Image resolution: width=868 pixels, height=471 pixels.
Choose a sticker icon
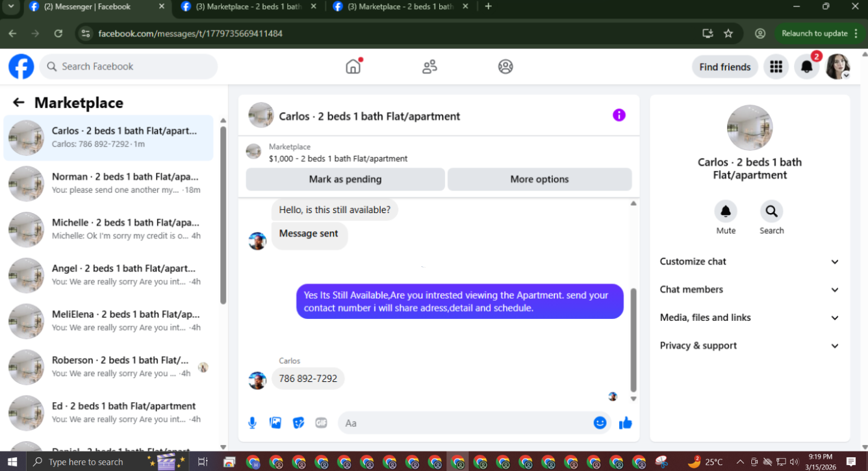298,423
